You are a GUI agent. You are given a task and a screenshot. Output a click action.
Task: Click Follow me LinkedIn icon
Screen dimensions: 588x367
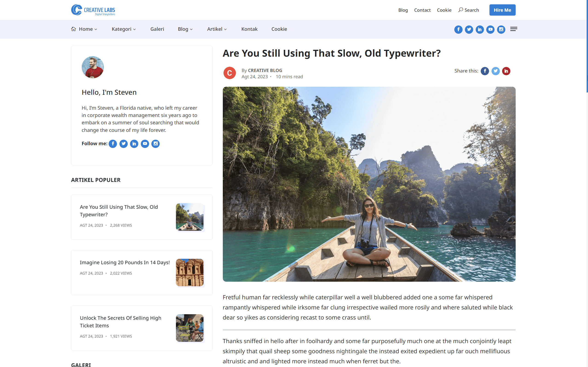(x=134, y=144)
